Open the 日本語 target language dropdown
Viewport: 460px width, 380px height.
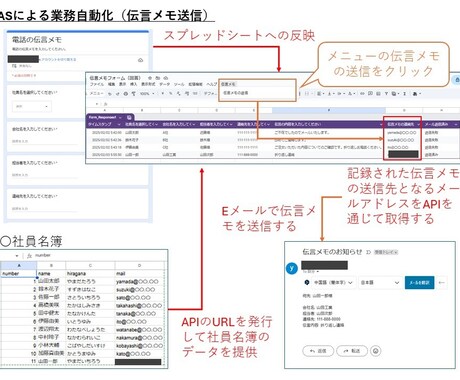pyautogui.click(x=380, y=283)
